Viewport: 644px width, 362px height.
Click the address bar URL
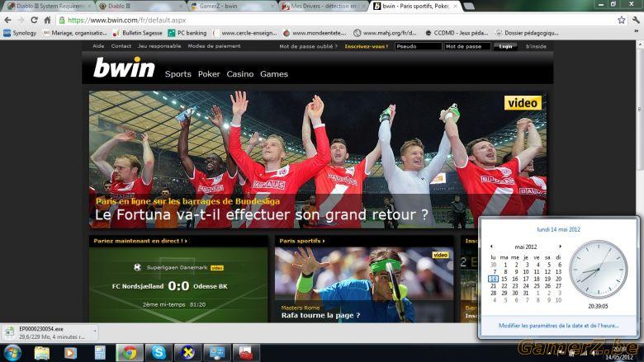(126, 20)
